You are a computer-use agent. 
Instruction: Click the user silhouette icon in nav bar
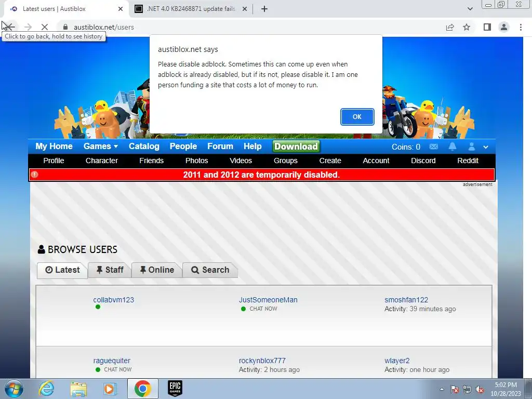point(471,146)
